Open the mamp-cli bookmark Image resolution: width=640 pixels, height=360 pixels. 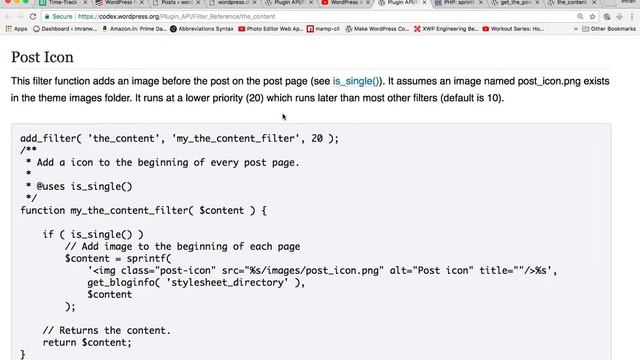(323, 29)
